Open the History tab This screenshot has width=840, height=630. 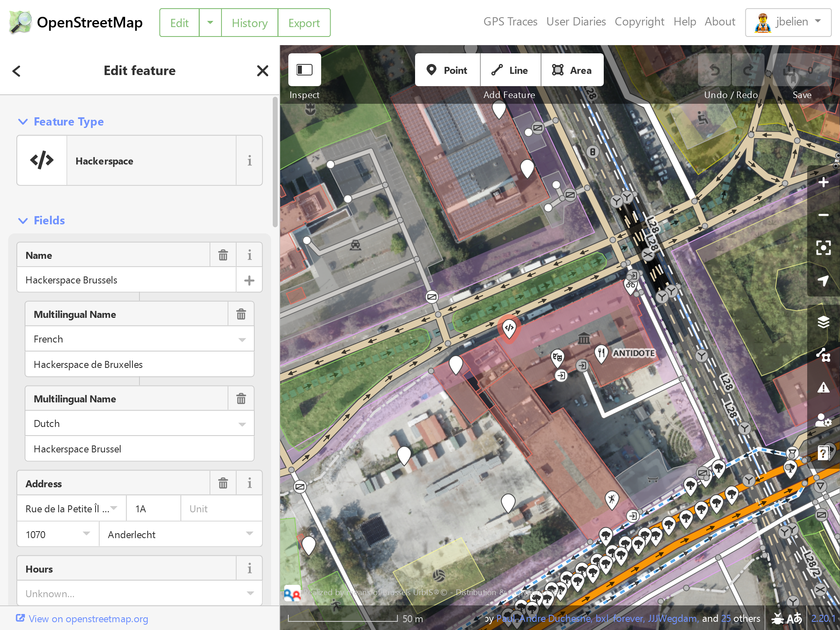pyautogui.click(x=249, y=23)
